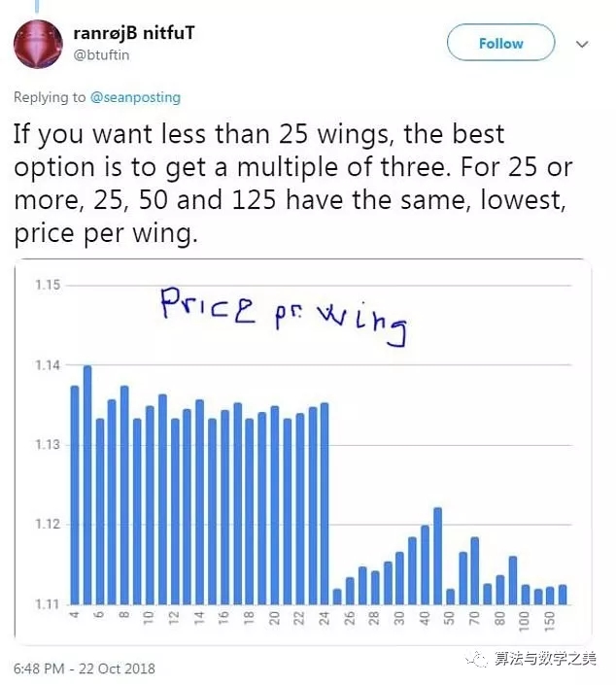Viewport: 616px width, 685px height.
Task: Click the 1.11 y-axis label
Action: click(48, 604)
